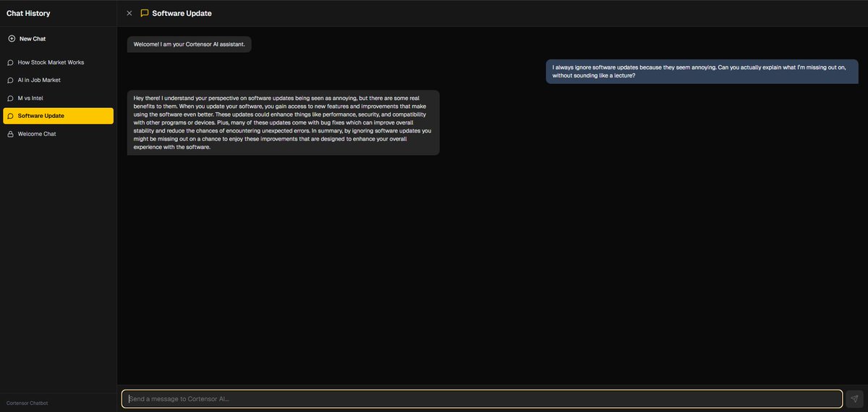Open the AI in Job Market chat
This screenshot has width=868, height=412.
point(58,80)
